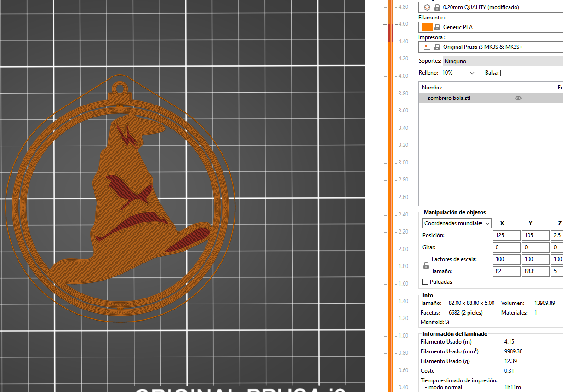563x392 pixels.
Task: Open the Generic PLA filament dropdown
Action: pos(491,27)
